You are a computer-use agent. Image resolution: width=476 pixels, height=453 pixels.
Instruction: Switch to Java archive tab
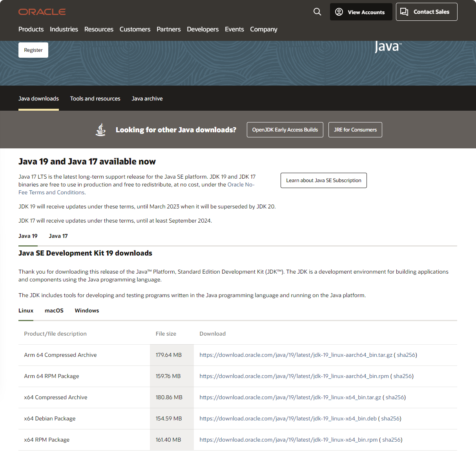147,99
